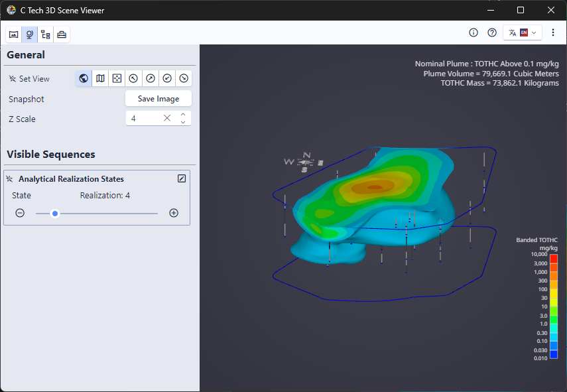Screen dimensions: 567x392
Task: Set view with the up-right arrow
Action: tap(151, 78)
